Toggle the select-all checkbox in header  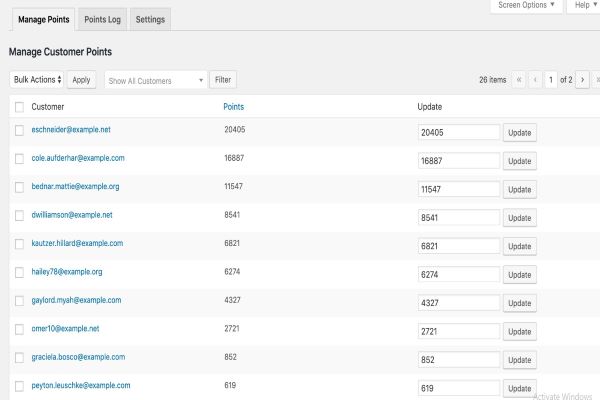19,106
